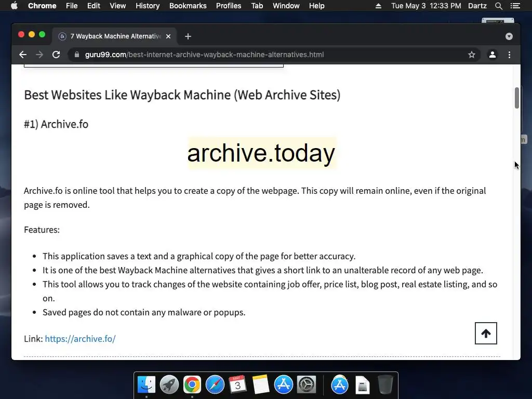Screen dimensions: 532x399
Task: Open Launchpad rocket icon in the Dock
Action: pos(169,384)
